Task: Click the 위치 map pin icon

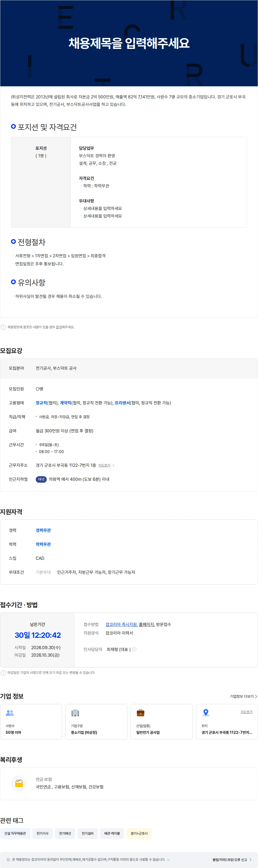Action: [205, 713]
